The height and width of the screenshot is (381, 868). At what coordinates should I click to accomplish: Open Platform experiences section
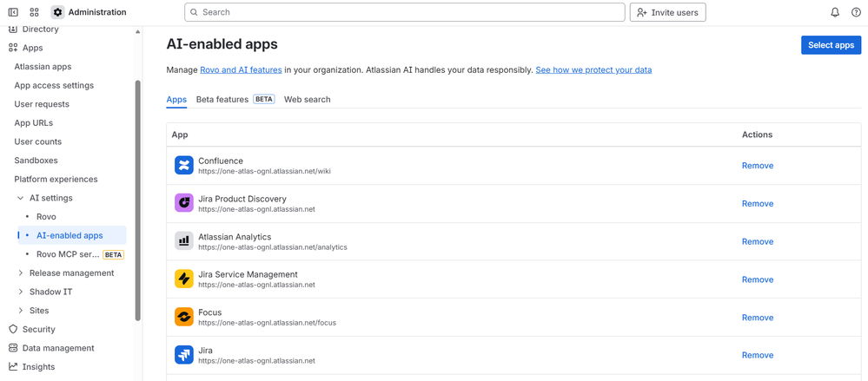point(56,179)
